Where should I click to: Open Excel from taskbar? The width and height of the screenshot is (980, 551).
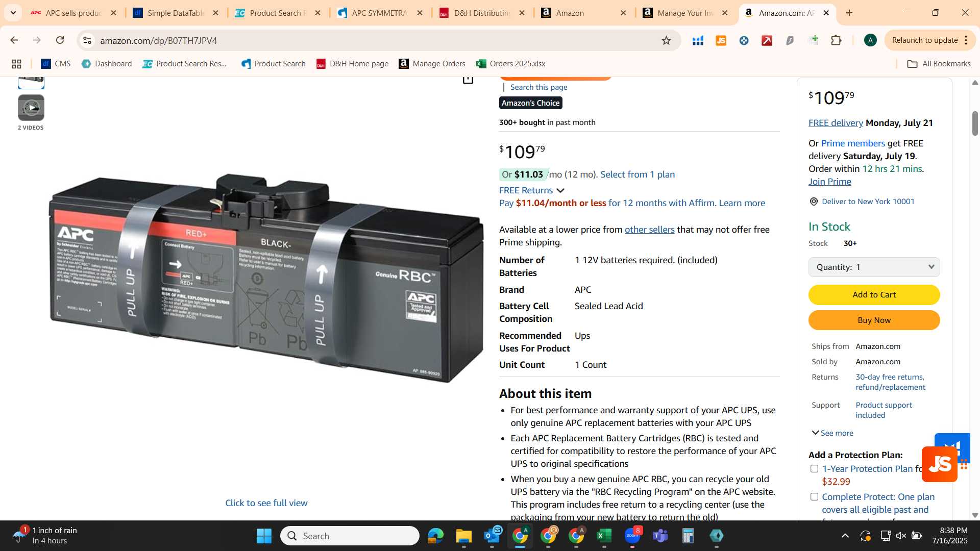(x=604, y=536)
